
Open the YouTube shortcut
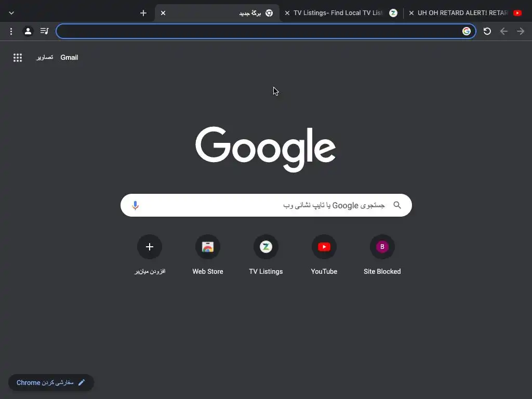324,247
